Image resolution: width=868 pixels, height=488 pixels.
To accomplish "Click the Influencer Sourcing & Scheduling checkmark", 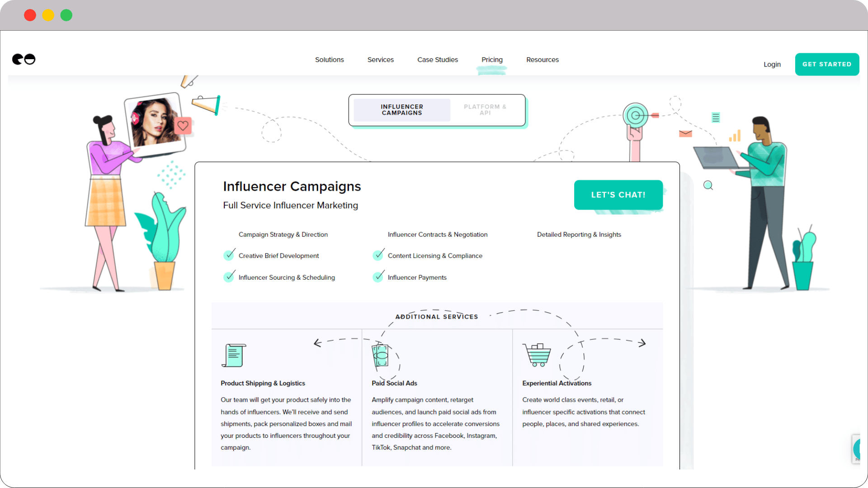I will tap(229, 277).
